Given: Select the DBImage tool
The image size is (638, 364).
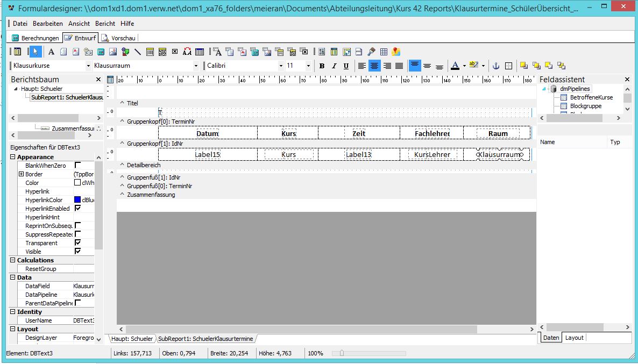Looking at the screenshot, I should click(x=267, y=52).
